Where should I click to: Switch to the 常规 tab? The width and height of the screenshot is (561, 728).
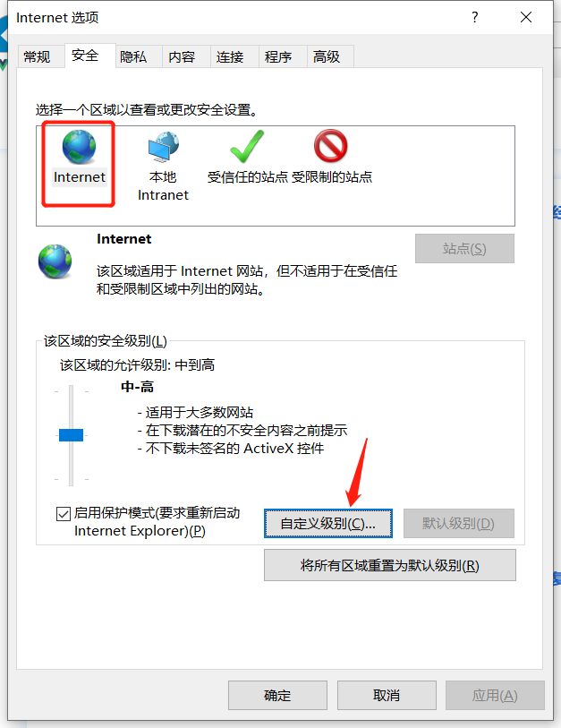[37, 56]
